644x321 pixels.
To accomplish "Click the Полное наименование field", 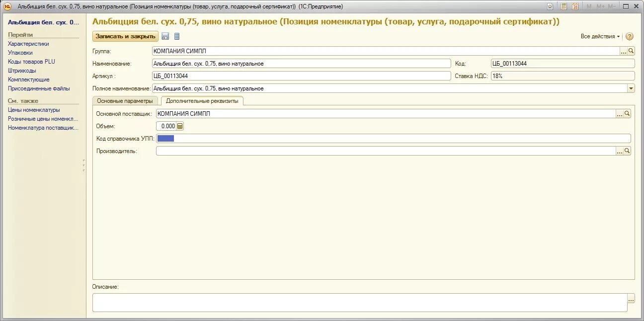I will pyautogui.click(x=390, y=88).
